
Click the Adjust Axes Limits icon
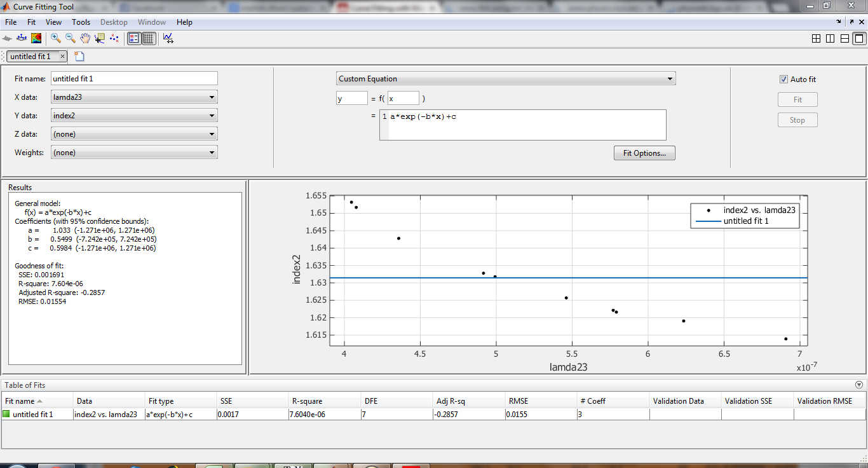168,38
